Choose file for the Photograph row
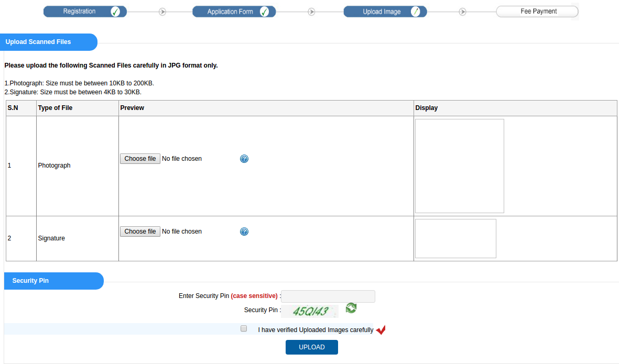The image size is (619, 364). [139, 158]
